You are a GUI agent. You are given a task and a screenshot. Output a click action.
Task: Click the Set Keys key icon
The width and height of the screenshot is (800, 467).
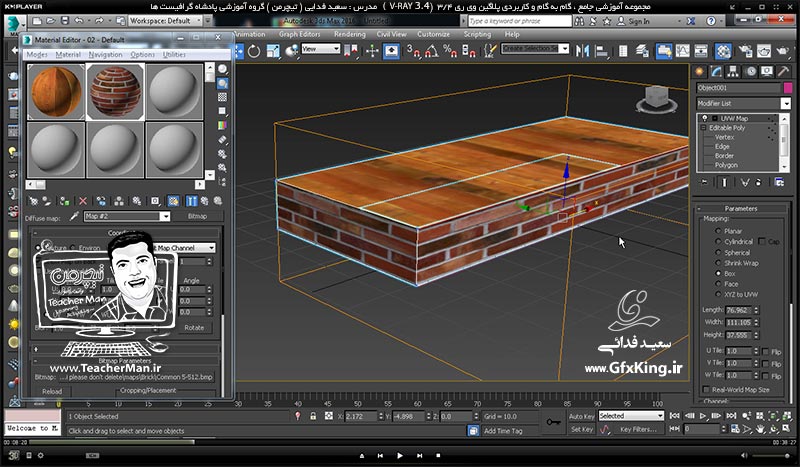point(553,422)
